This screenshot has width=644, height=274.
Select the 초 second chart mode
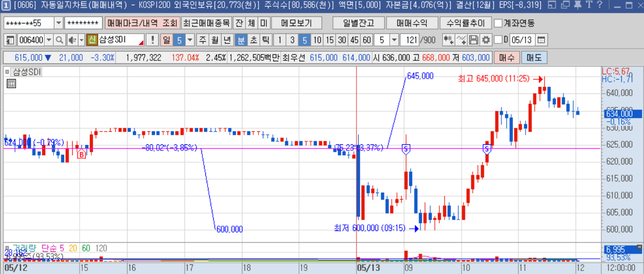[x=253, y=40]
